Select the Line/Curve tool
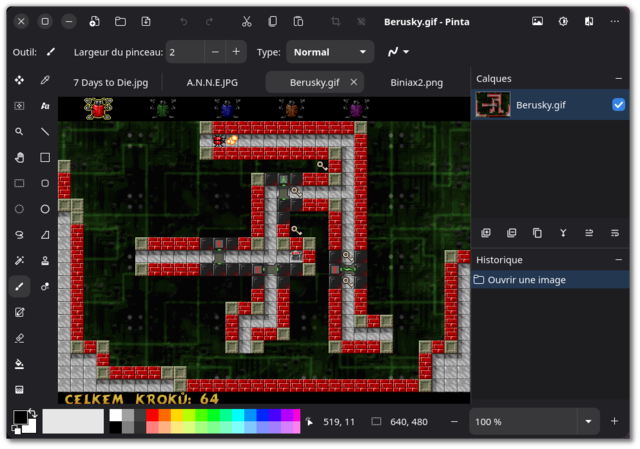Screen dimensions: 640x449 pyautogui.click(x=45, y=132)
